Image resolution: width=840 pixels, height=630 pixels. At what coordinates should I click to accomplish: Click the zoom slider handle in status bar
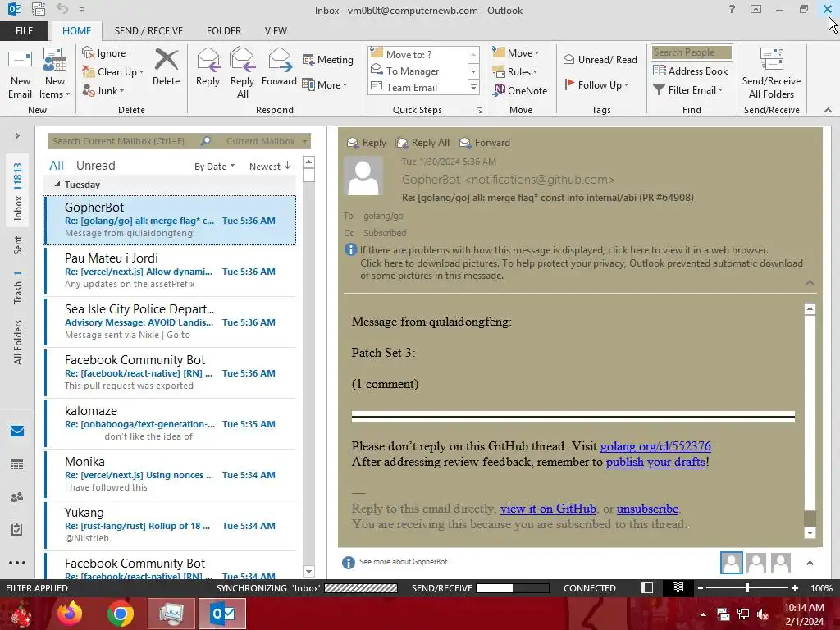tap(747, 588)
